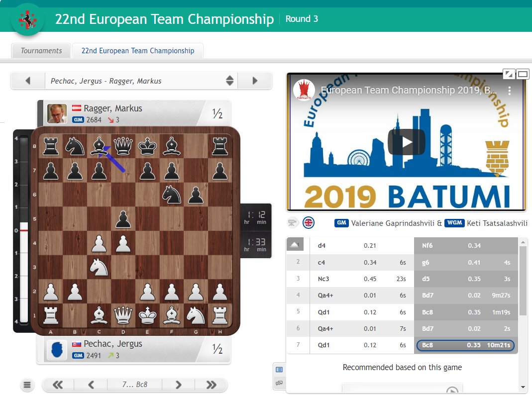Click the black bishop on c8

point(99,146)
